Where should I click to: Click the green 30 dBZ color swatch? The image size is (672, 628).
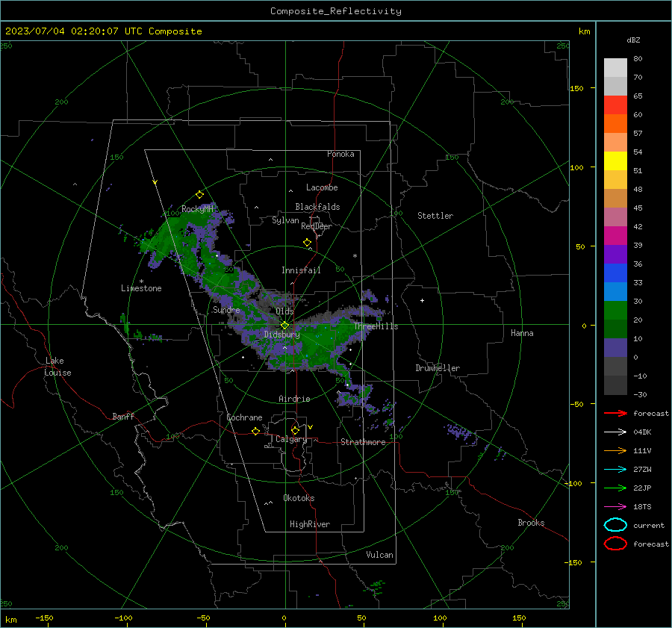[x=615, y=311]
